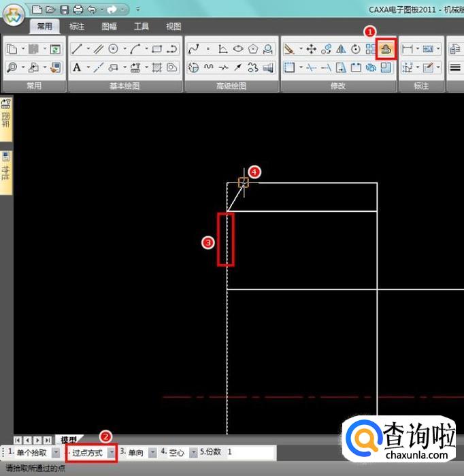464x476 pixels.
Task: Select the spline curve tool
Action: point(193,49)
